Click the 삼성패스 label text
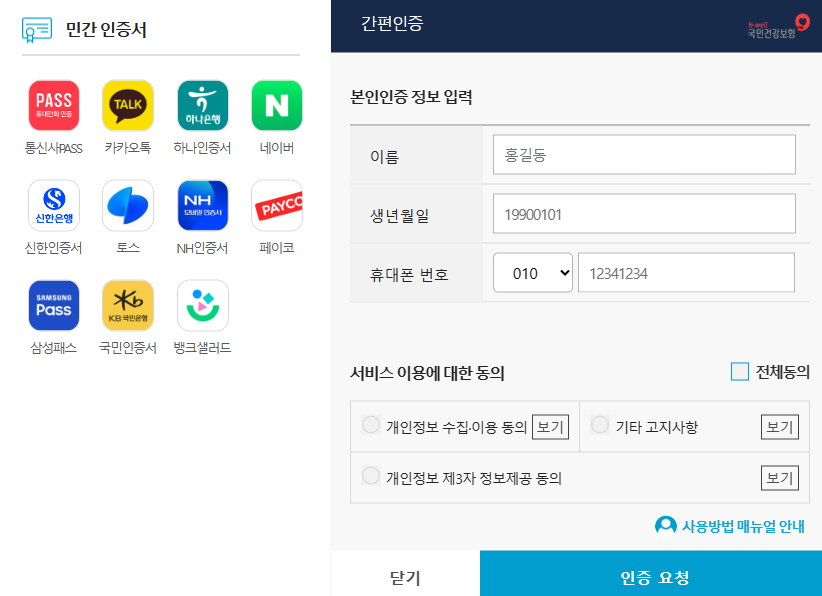 pos(53,348)
